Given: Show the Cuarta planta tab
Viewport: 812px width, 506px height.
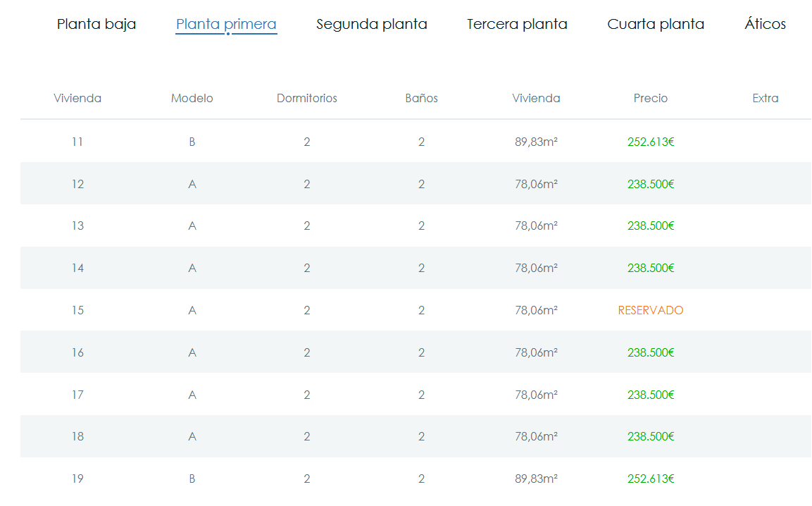Looking at the screenshot, I should tap(656, 24).
